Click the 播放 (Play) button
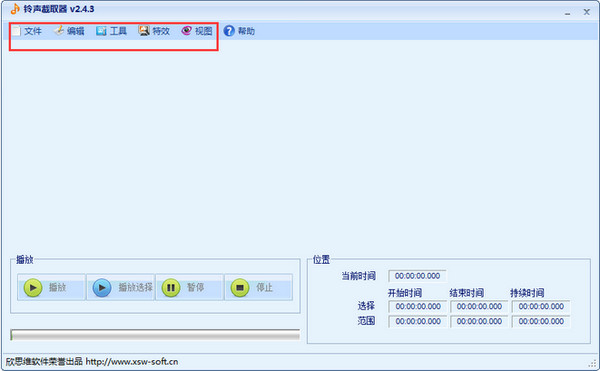This screenshot has height=371, width=600. click(x=51, y=287)
